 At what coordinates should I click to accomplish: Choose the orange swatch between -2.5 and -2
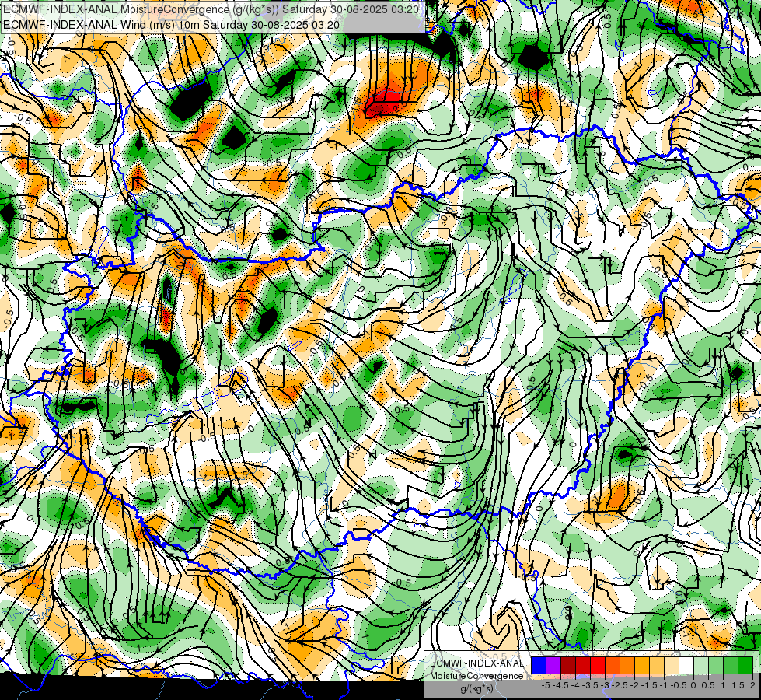coord(627,666)
